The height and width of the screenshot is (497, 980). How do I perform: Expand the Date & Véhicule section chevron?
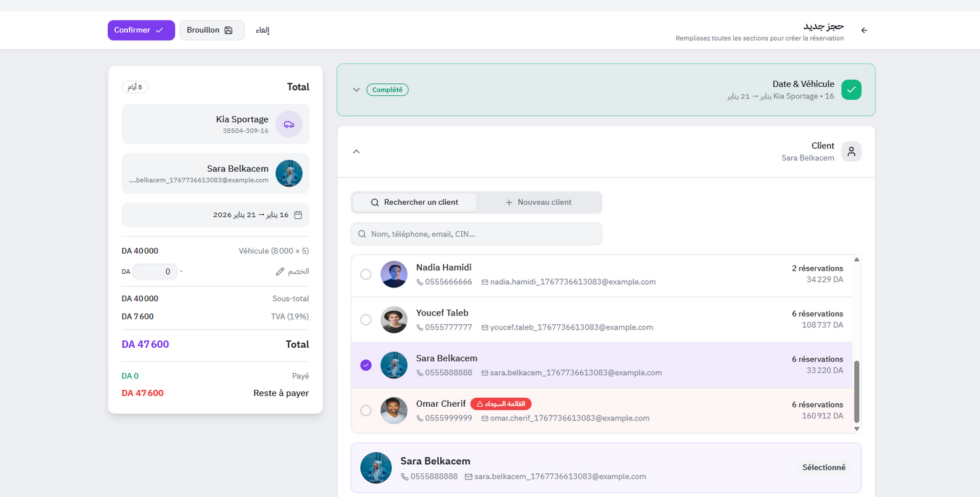pyautogui.click(x=356, y=90)
